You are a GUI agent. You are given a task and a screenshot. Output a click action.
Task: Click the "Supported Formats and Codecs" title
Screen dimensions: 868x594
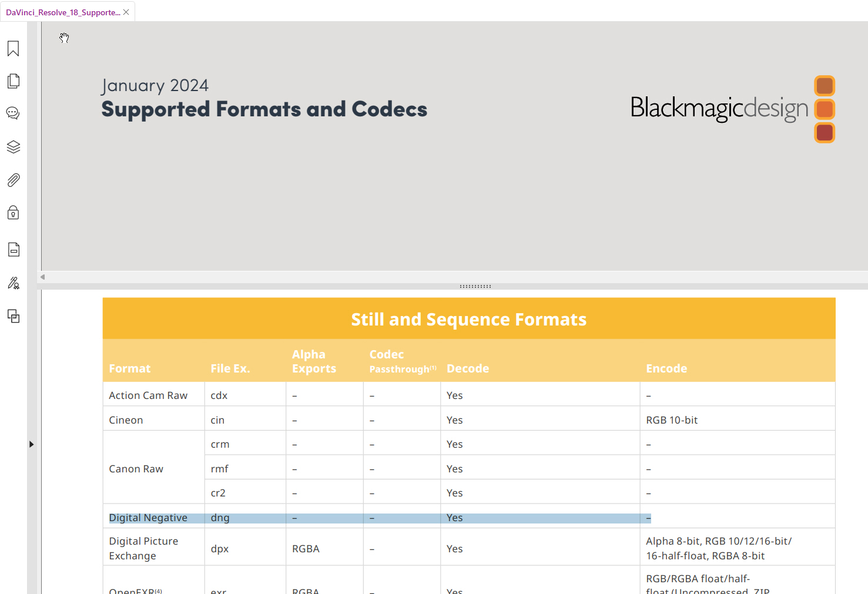(264, 109)
